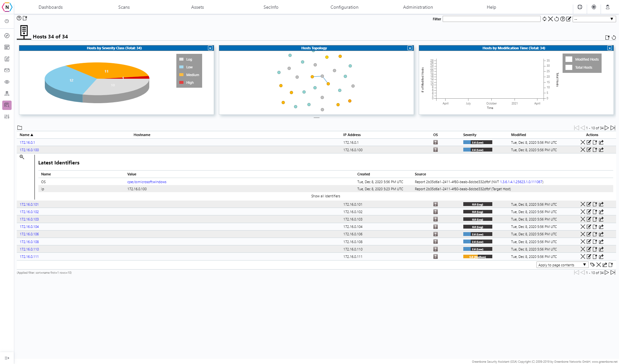Screen dimensions: 619x364
Task: Click the clock sidebar icon
Action: coord(7,21)
